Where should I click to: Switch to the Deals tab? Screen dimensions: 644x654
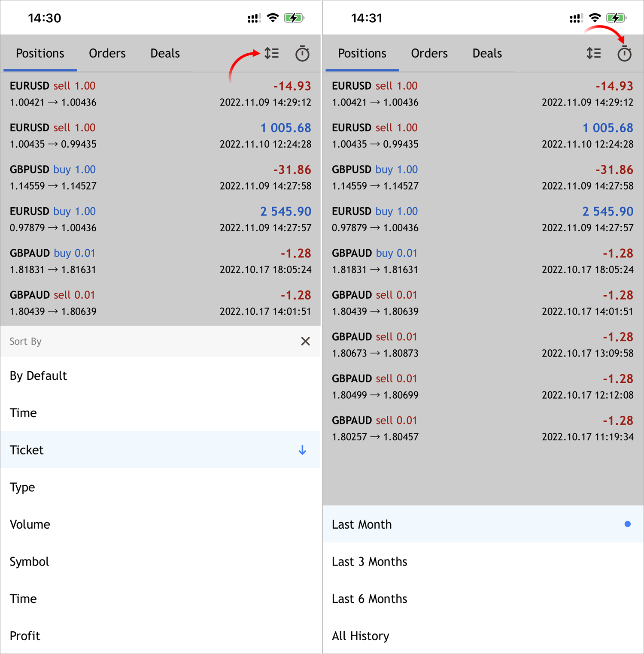[164, 53]
